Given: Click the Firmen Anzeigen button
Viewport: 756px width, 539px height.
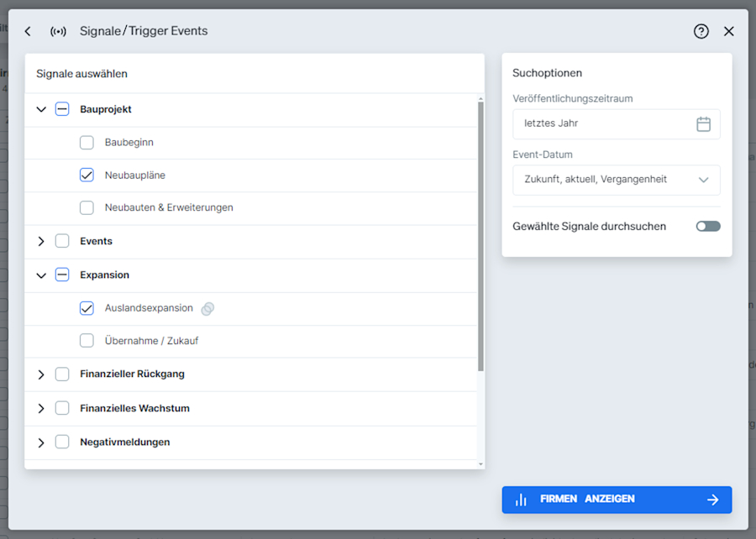Looking at the screenshot, I should 617,500.
